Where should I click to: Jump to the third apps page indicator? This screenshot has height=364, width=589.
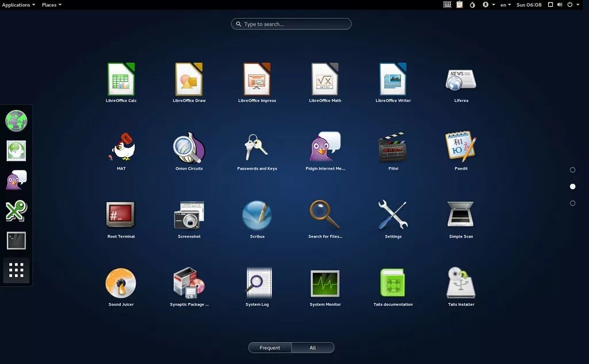pyautogui.click(x=572, y=203)
